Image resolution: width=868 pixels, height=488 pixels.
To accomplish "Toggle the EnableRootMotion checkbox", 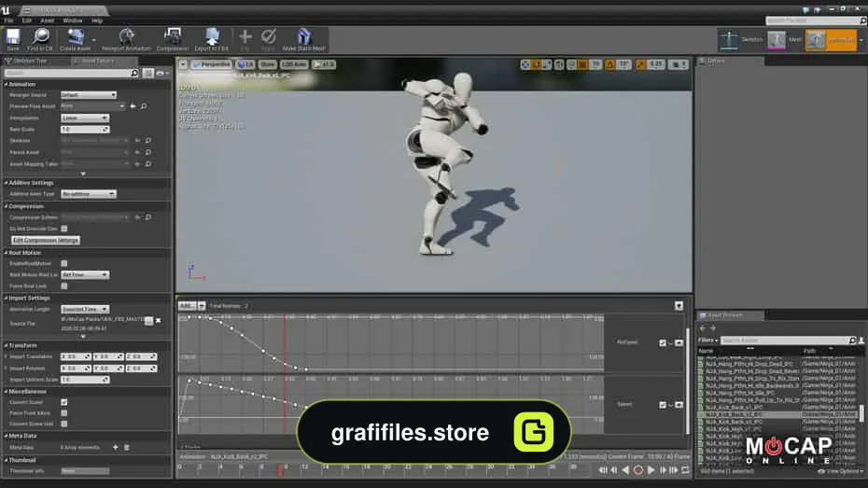I will click(64, 263).
